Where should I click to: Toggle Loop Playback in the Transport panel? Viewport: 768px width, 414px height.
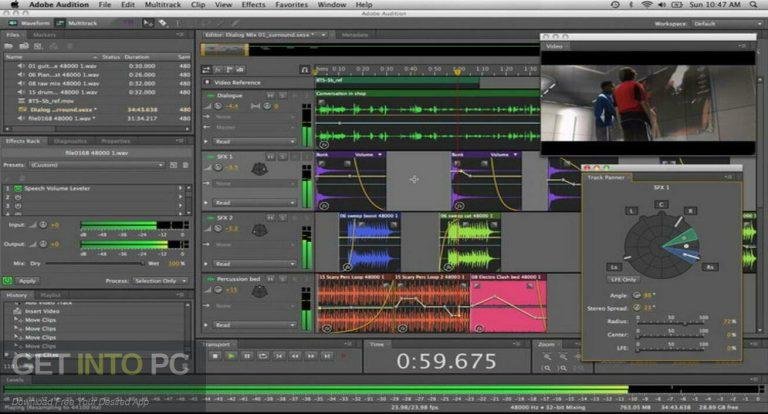263,356
